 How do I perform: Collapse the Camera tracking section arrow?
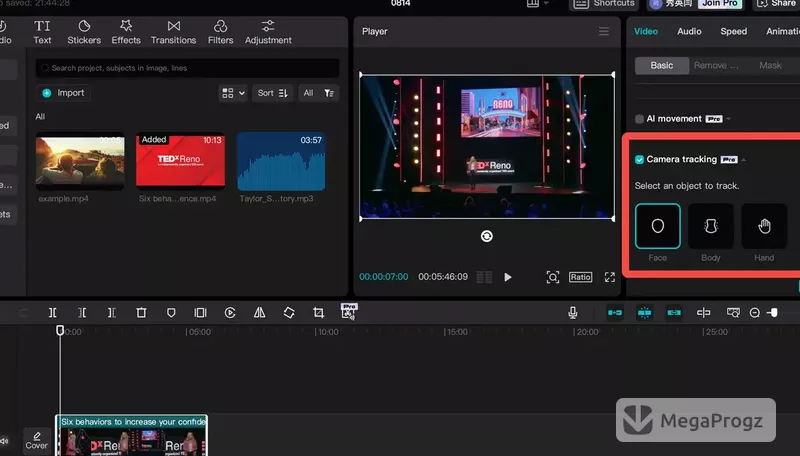[744, 160]
